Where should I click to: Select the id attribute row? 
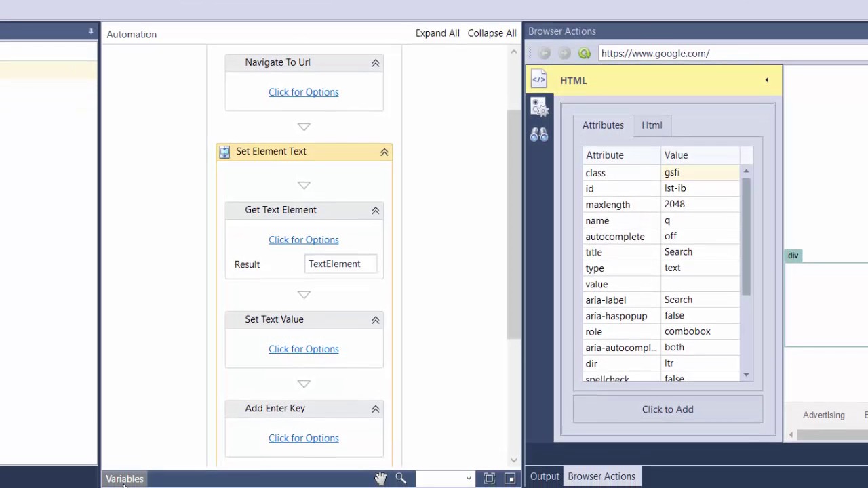pyautogui.click(x=661, y=188)
